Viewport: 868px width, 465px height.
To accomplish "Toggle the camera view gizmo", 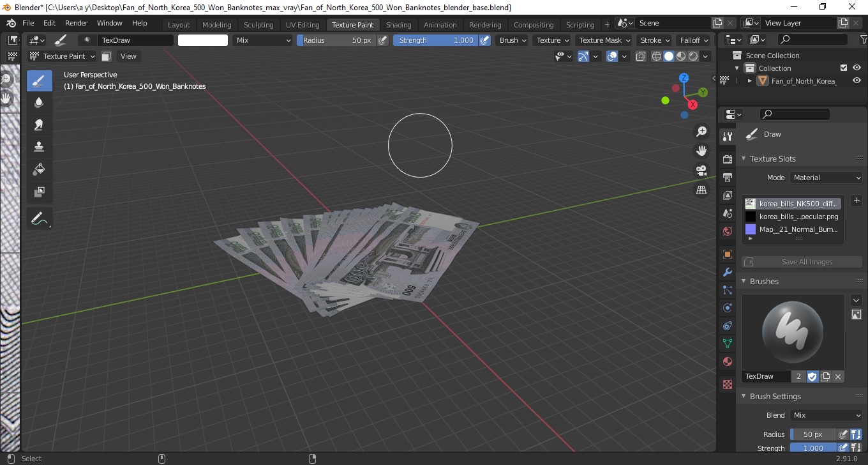I will pos(701,171).
